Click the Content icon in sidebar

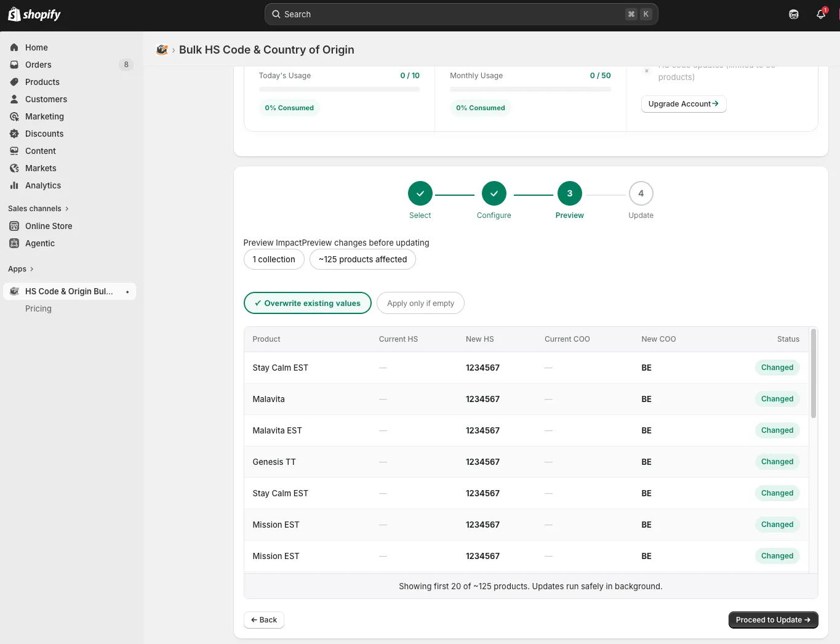coord(14,151)
